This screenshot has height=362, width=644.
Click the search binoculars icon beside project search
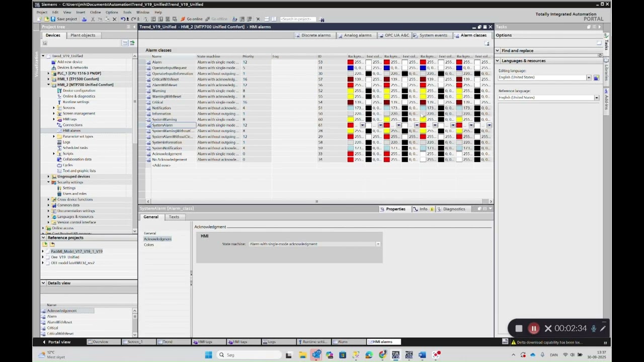tap(322, 19)
